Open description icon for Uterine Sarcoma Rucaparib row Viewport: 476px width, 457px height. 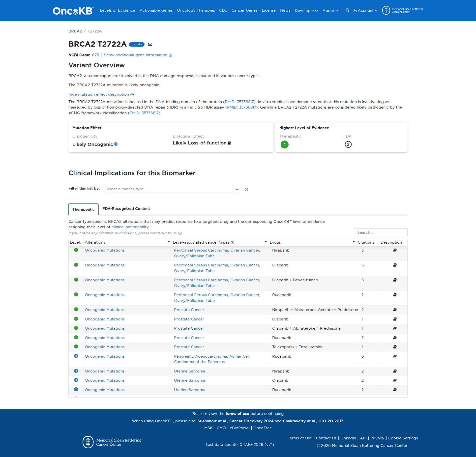coord(395,390)
